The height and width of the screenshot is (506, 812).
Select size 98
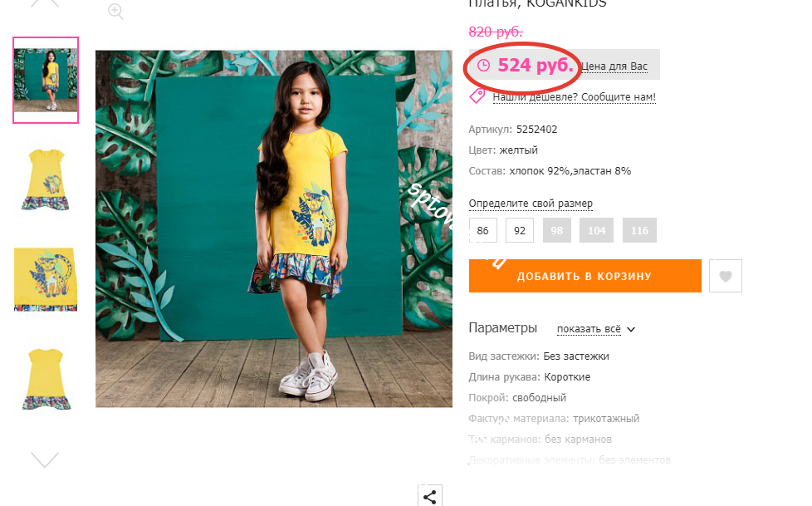[557, 230]
